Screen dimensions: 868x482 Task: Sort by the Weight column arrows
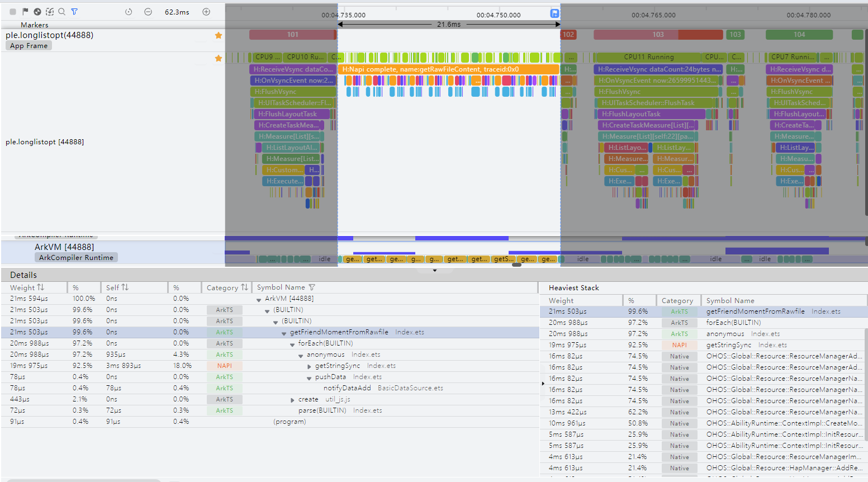coord(41,287)
